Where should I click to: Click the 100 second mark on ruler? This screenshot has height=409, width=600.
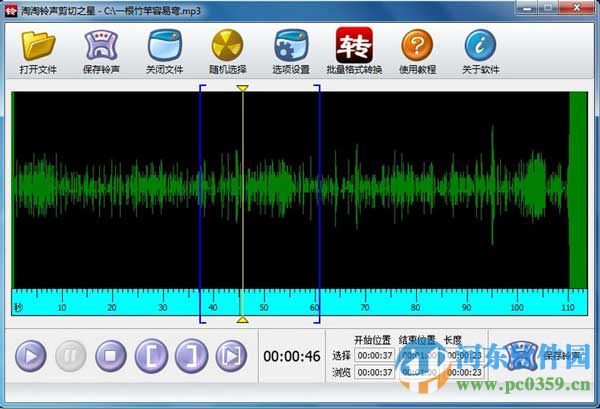pyautogui.click(x=517, y=307)
